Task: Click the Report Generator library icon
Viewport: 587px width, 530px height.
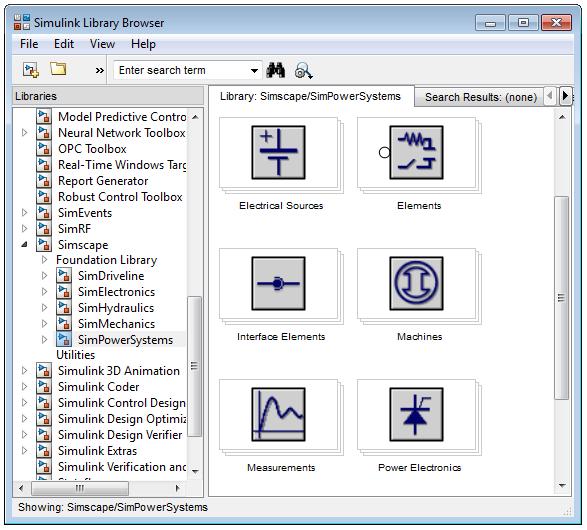Action: (x=44, y=181)
